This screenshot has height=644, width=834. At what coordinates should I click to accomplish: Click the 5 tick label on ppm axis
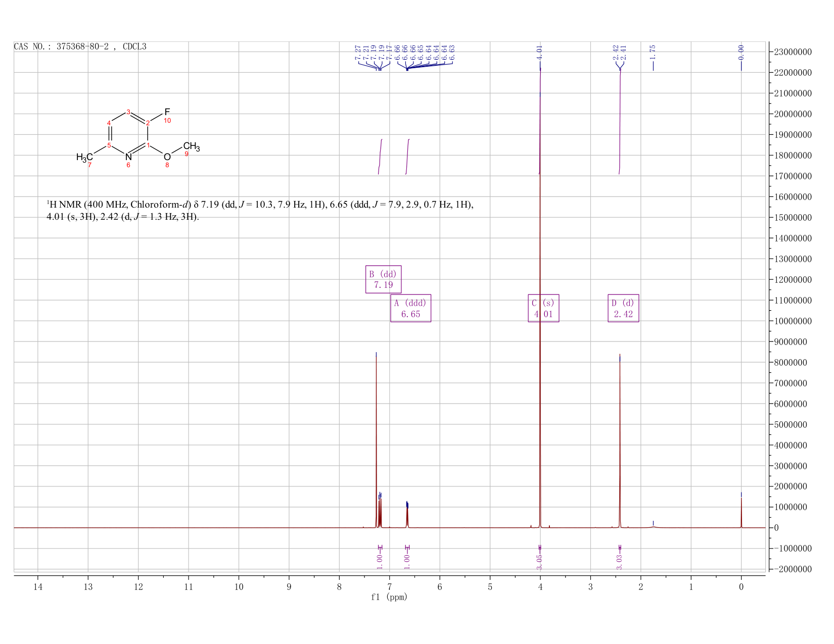490,586
